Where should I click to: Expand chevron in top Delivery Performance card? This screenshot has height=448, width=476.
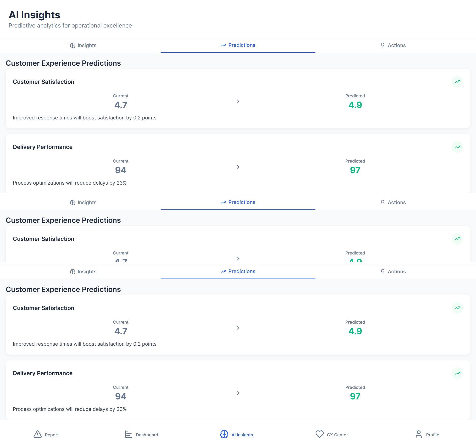tap(238, 167)
